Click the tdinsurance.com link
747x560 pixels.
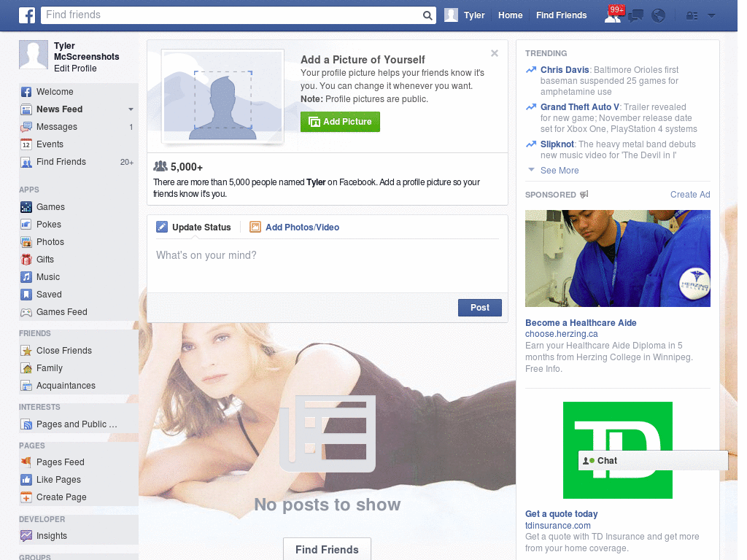click(557, 526)
